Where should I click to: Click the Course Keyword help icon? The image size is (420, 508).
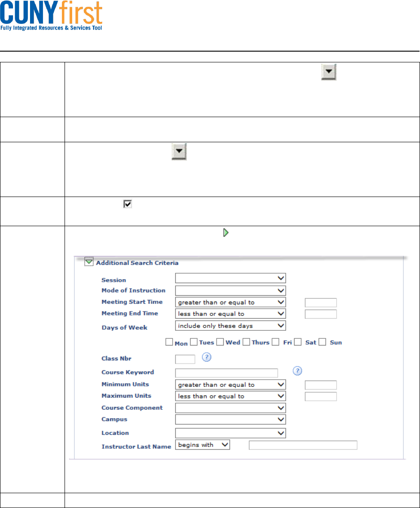pyautogui.click(x=297, y=371)
